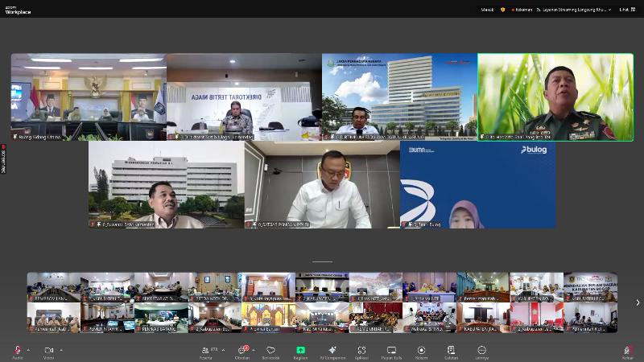Viewport: 644px width, 362px height.
Task: Expand video options arrow beside camera
Action: [60, 350]
